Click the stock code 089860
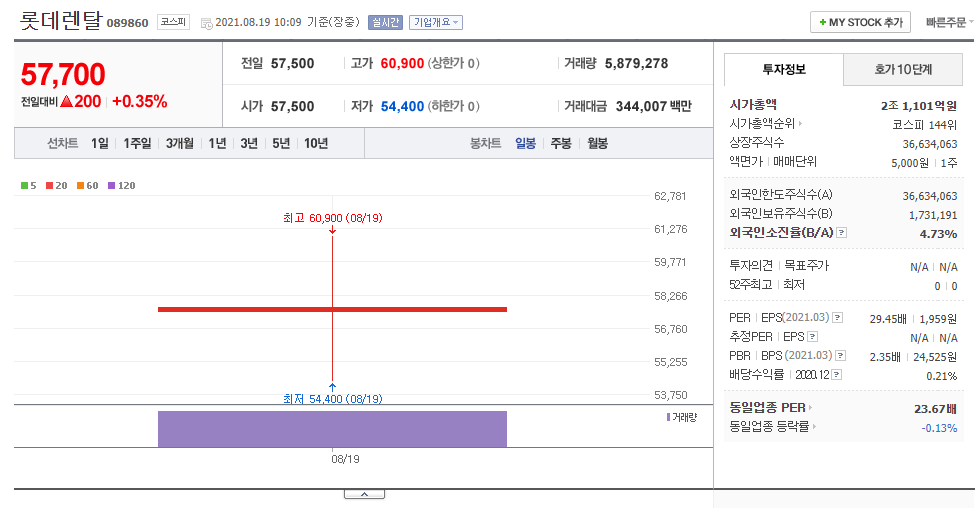This screenshot has width=977, height=508. click(x=127, y=23)
